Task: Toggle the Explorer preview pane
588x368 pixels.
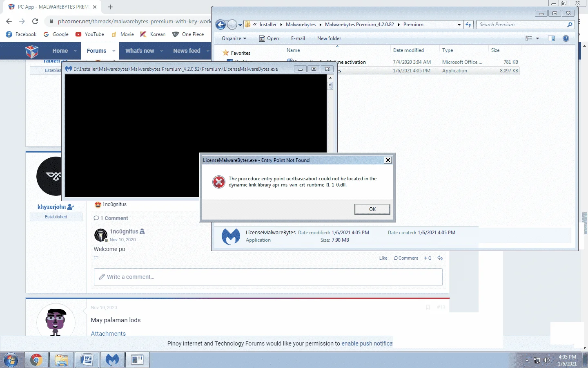Action: (x=551, y=38)
